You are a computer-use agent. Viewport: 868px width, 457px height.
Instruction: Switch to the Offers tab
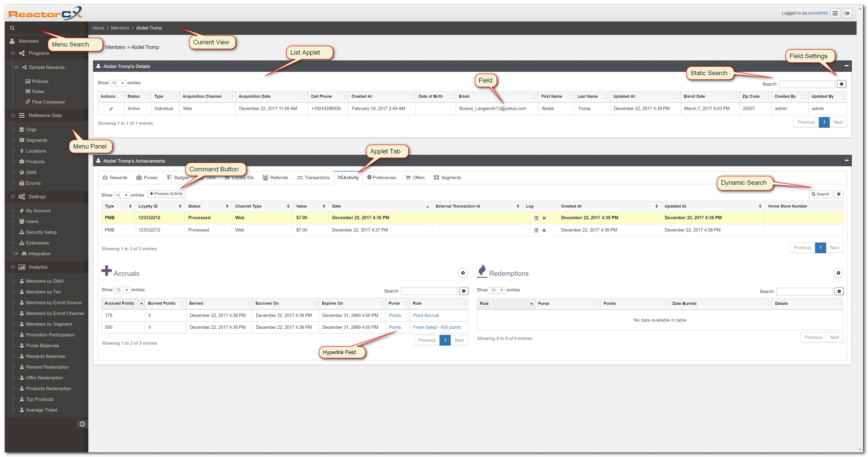(x=415, y=178)
